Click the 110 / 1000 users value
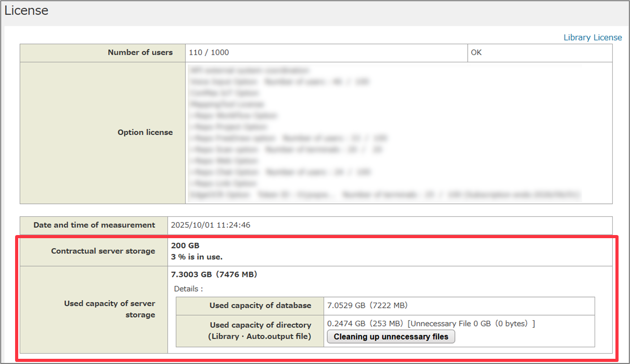This screenshot has height=364, width=630. (210, 53)
